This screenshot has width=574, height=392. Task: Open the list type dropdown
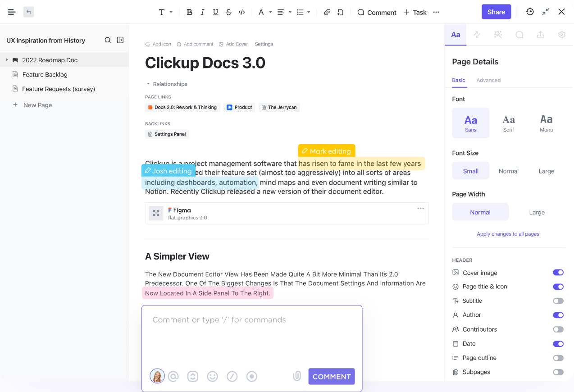coord(304,12)
